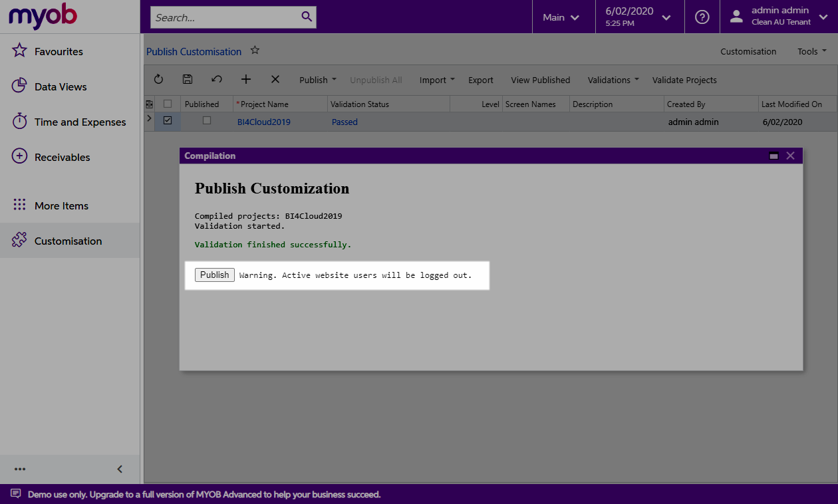The height and width of the screenshot is (504, 838).
Task: Sort by the Description column header
Action: pyautogui.click(x=617, y=104)
